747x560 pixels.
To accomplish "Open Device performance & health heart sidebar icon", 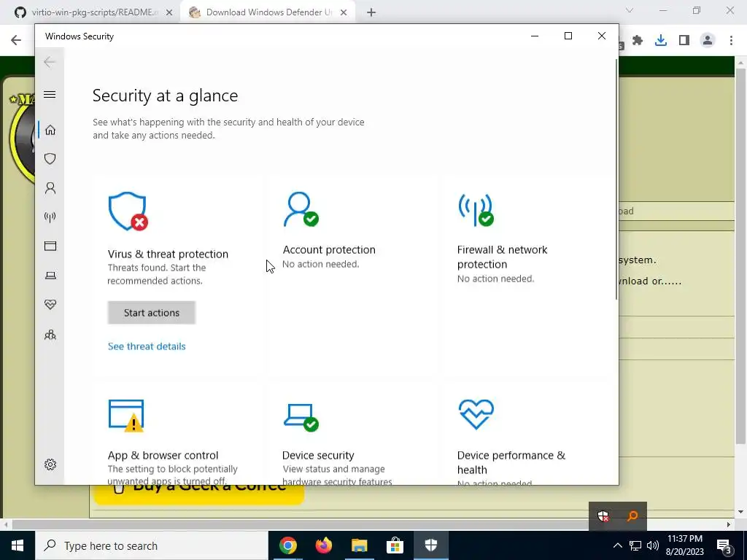I will 50,304.
